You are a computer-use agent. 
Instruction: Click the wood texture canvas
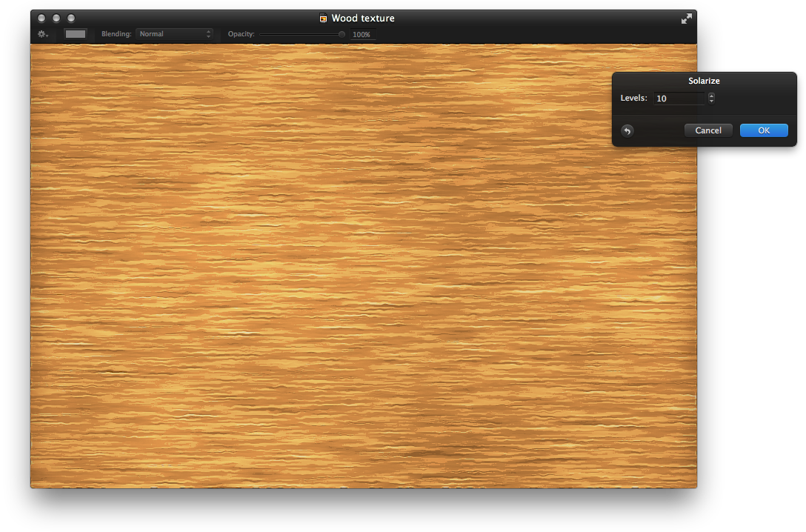(363, 267)
